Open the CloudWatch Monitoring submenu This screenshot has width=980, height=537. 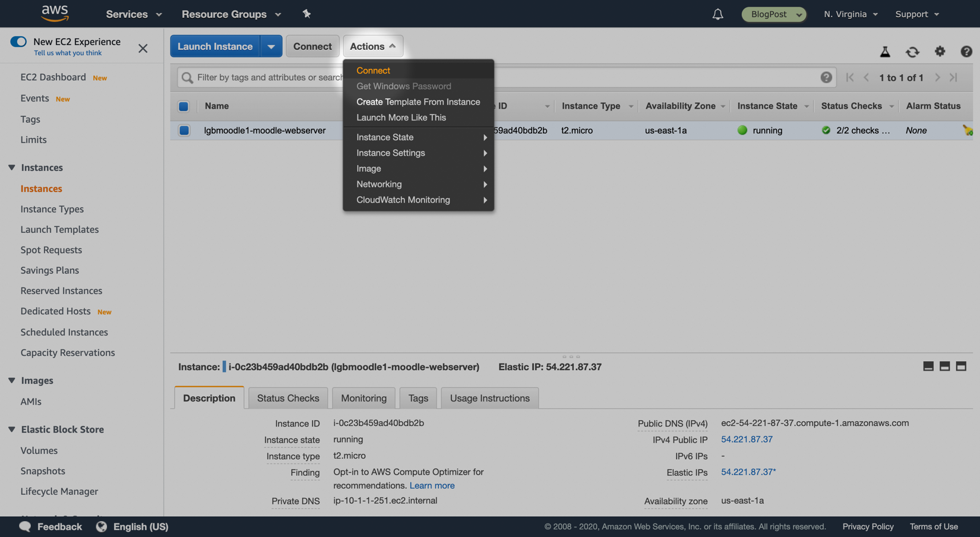418,200
